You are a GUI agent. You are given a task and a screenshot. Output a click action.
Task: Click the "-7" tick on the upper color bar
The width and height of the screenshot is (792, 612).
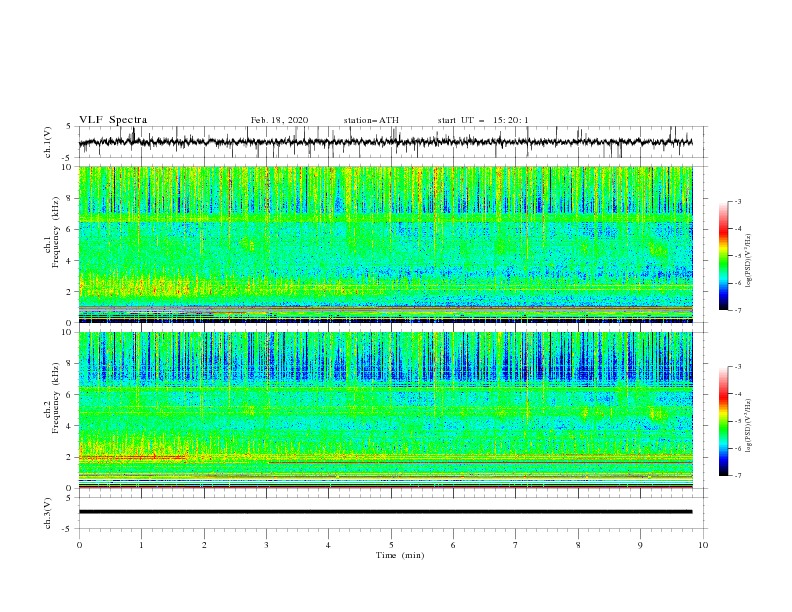tap(738, 310)
